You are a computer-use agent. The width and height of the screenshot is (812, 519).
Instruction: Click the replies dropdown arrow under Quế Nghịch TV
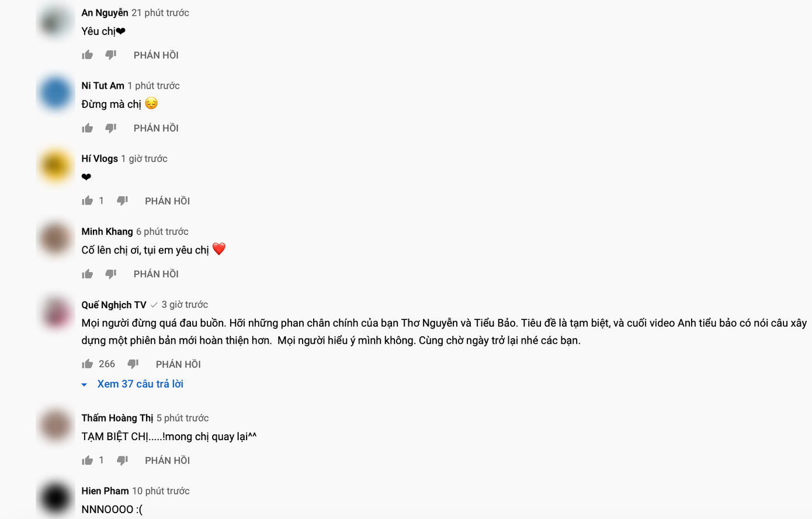pos(84,385)
